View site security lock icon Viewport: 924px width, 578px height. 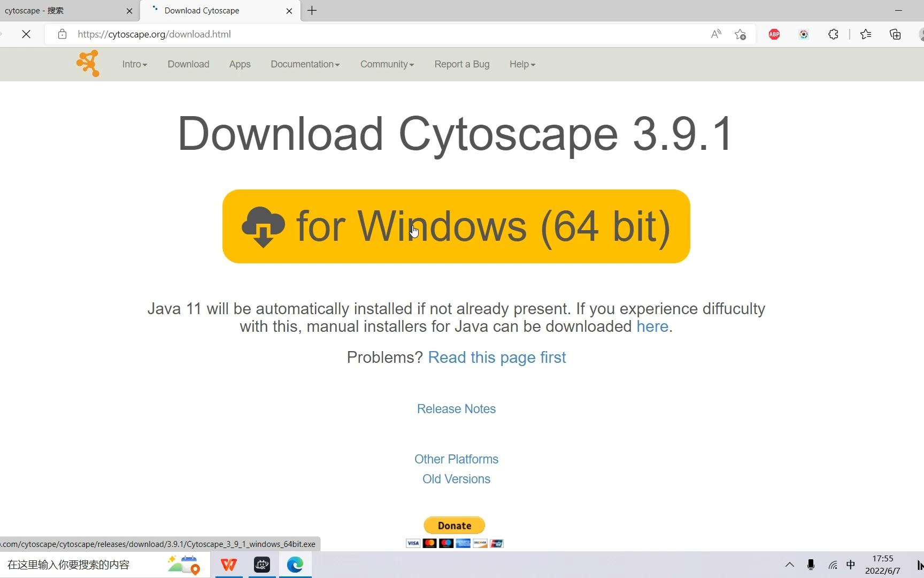click(62, 34)
